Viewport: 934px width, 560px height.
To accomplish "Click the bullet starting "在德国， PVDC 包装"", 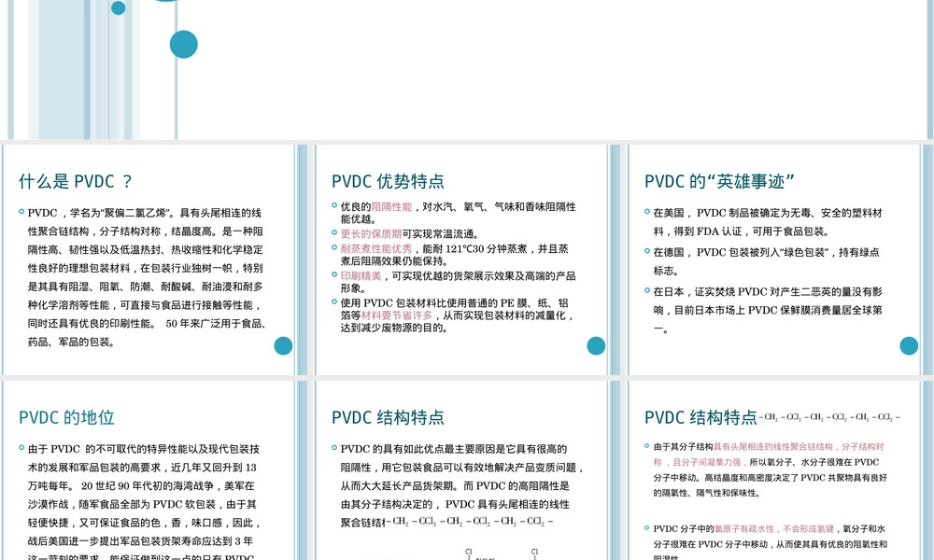I will pos(766,261).
